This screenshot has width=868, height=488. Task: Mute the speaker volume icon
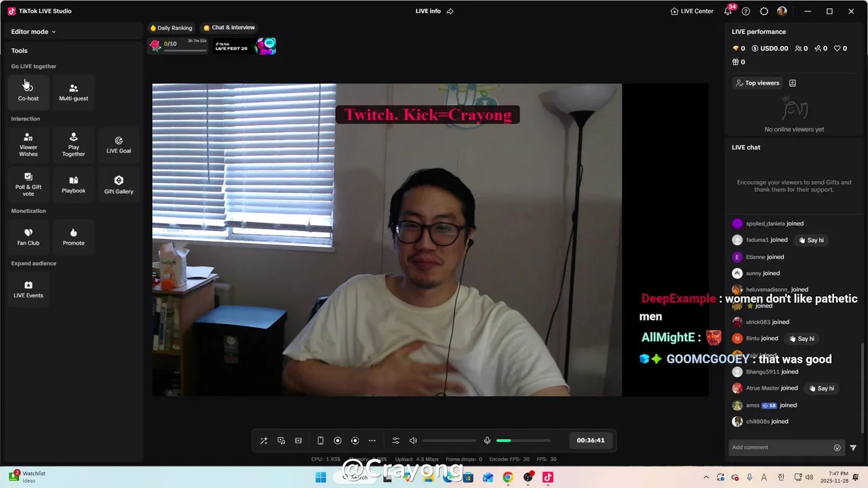(414, 441)
